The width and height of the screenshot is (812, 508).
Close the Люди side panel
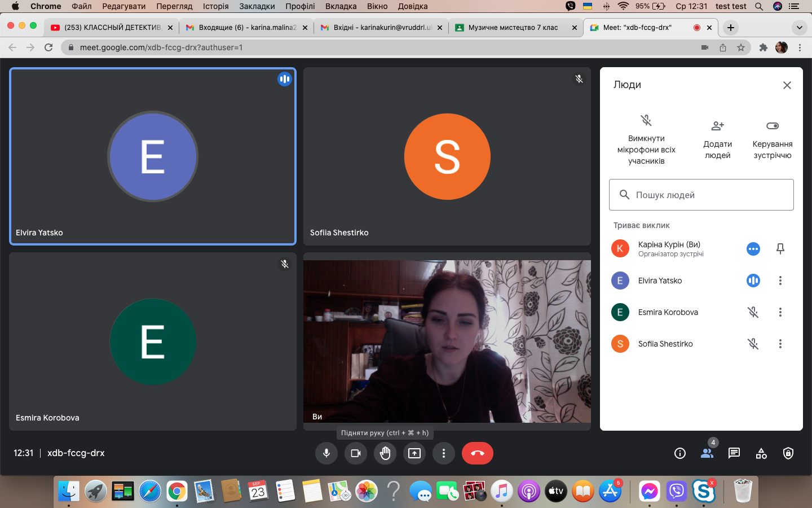point(787,85)
